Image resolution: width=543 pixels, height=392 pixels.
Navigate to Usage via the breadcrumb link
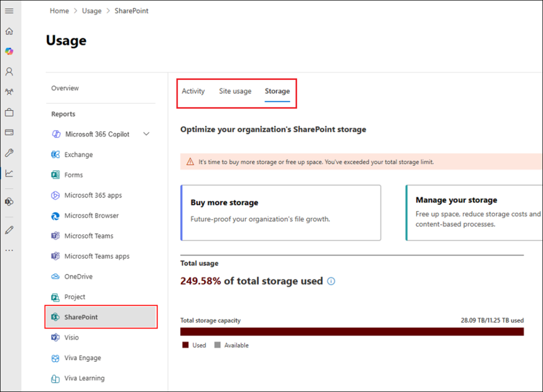[92, 11]
